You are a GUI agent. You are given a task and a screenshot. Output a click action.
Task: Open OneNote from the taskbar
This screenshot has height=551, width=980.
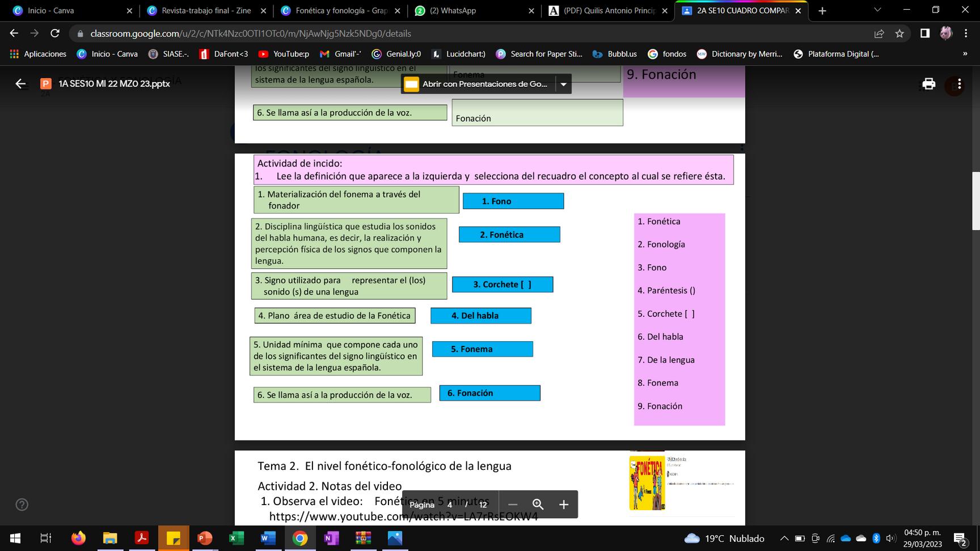[x=331, y=538]
